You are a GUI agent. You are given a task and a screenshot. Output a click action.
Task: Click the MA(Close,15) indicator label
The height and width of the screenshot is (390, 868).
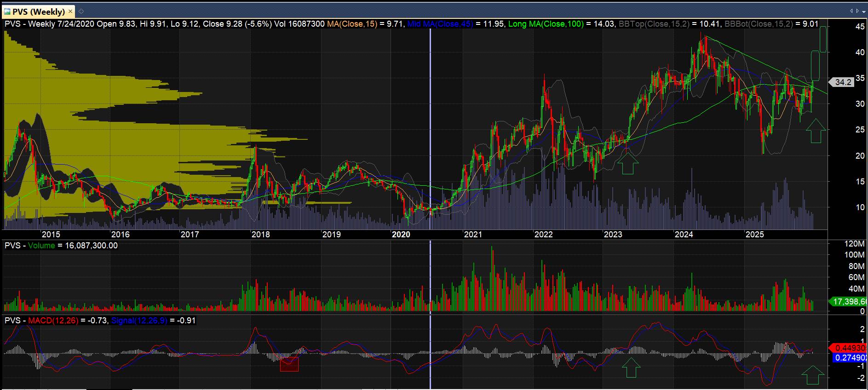point(353,23)
